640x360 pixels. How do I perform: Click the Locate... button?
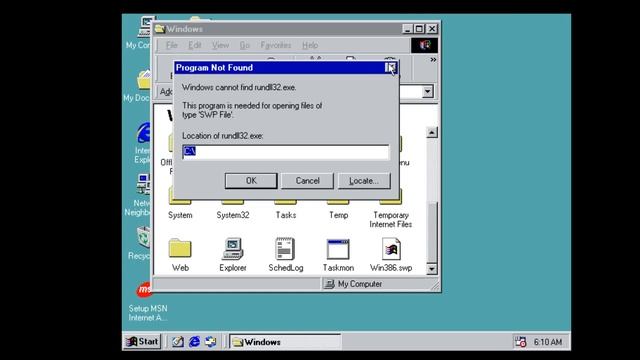tap(364, 181)
